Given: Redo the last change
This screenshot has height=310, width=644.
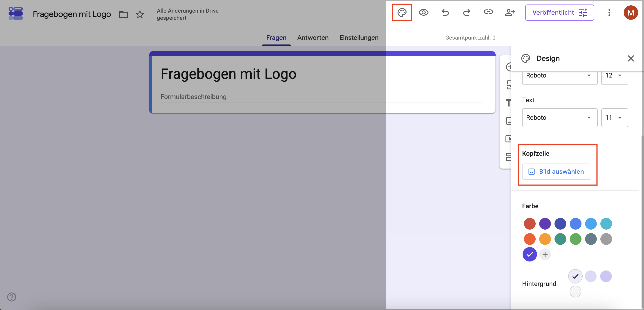Looking at the screenshot, I should click(467, 13).
